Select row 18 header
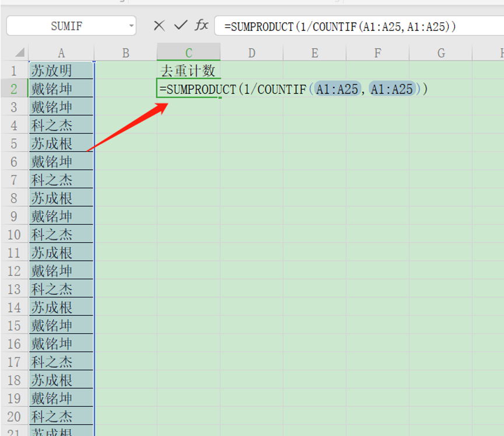This screenshot has height=436, width=504. pyautogui.click(x=14, y=379)
